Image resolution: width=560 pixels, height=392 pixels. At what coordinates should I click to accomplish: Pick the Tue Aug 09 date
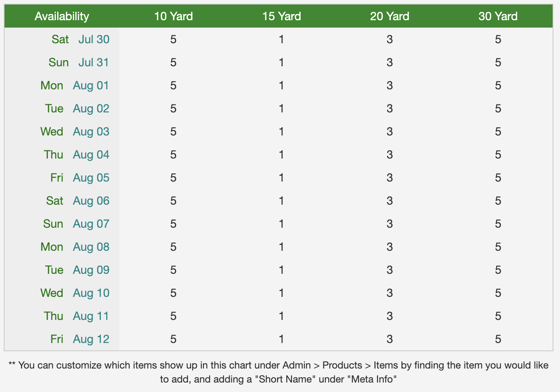click(77, 270)
